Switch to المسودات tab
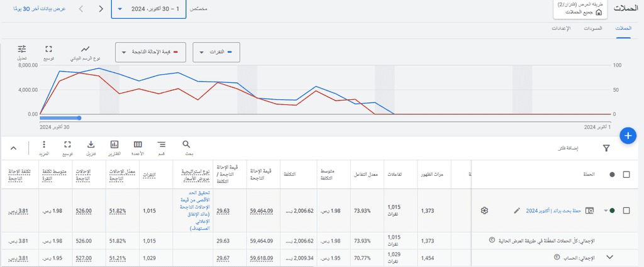The width and height of the screenshot is (644, 267). (594, 28)
